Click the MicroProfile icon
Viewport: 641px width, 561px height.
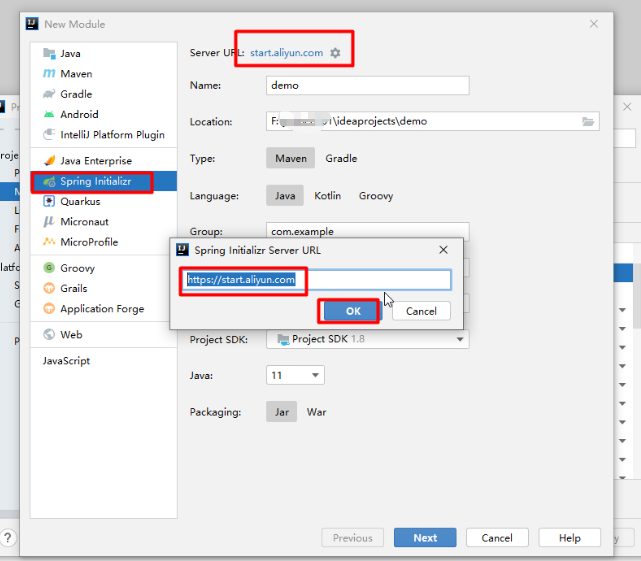(49, 242)
